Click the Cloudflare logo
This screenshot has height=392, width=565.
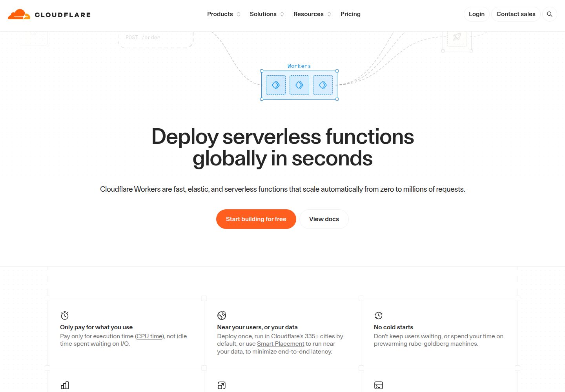[x=49, y=15]
